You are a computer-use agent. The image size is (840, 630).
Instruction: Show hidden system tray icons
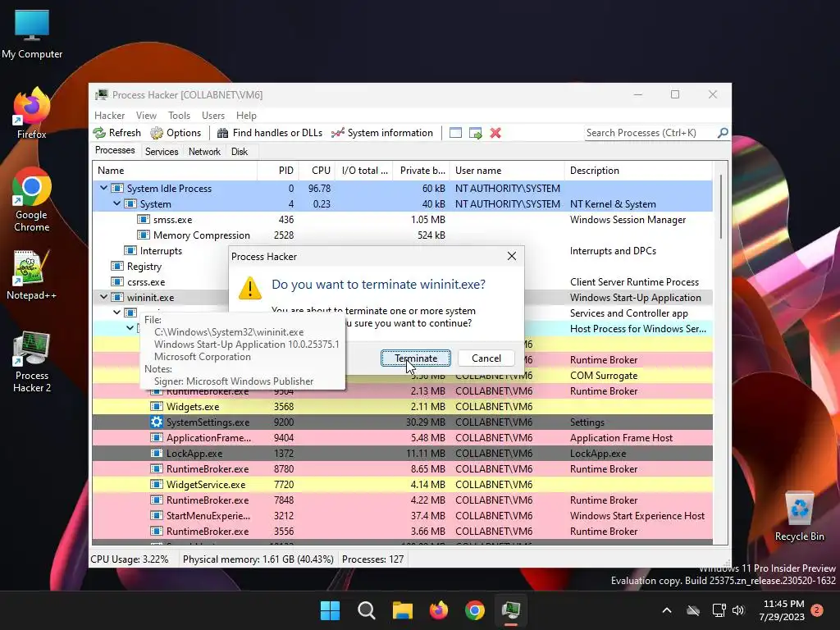coord(667,610)
